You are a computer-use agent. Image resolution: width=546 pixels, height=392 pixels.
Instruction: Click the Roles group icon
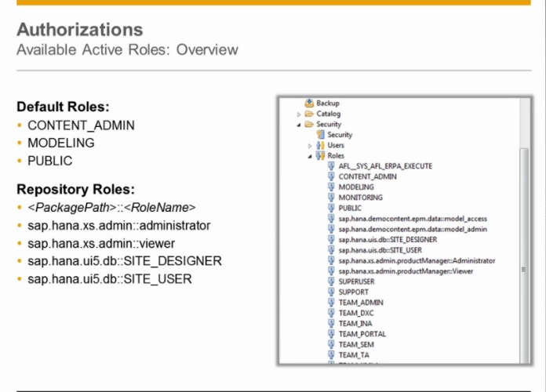(x=321, y=155)
